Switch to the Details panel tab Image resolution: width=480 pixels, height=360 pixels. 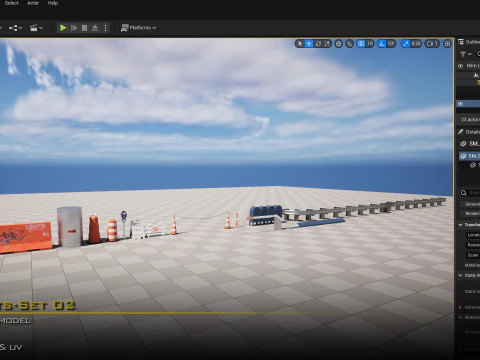point(469,132)
